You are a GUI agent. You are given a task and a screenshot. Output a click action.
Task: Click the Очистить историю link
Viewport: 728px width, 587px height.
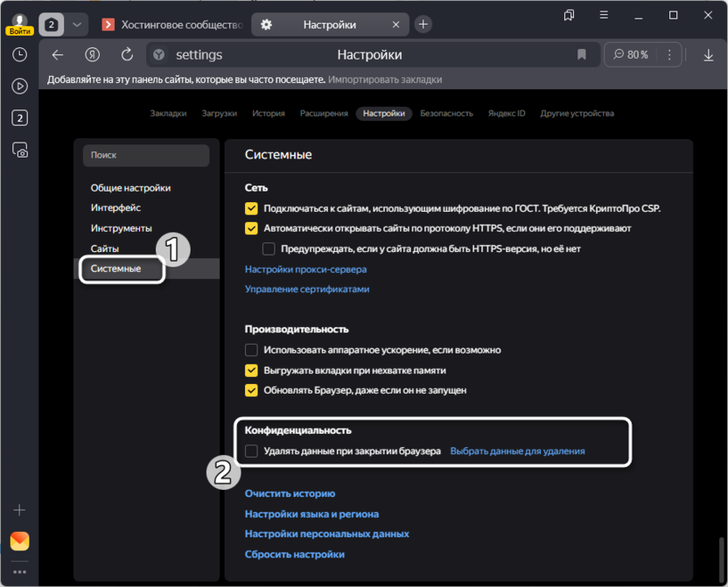point(290,493)
